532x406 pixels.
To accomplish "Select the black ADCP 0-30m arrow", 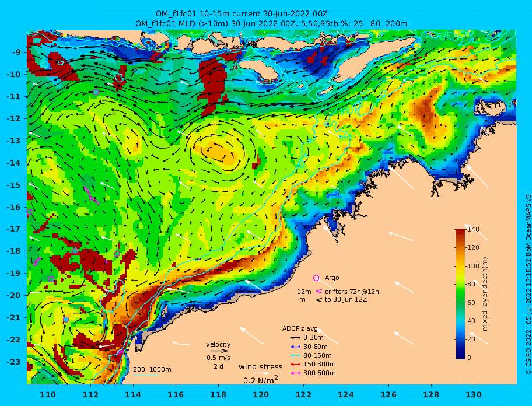I will point(295,338).
